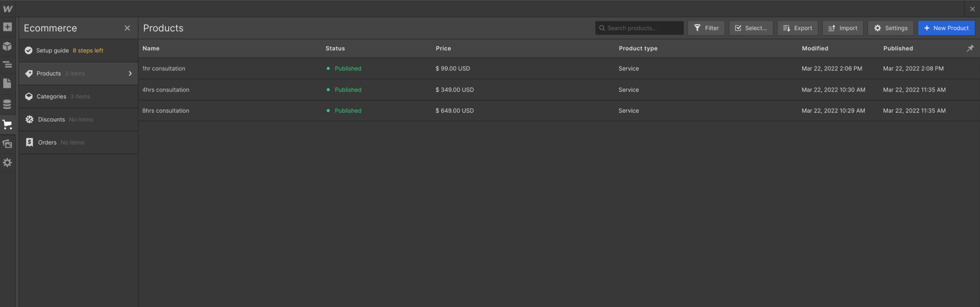Focus the Search products field
980x307 pixels.
[x=639, y=28]
